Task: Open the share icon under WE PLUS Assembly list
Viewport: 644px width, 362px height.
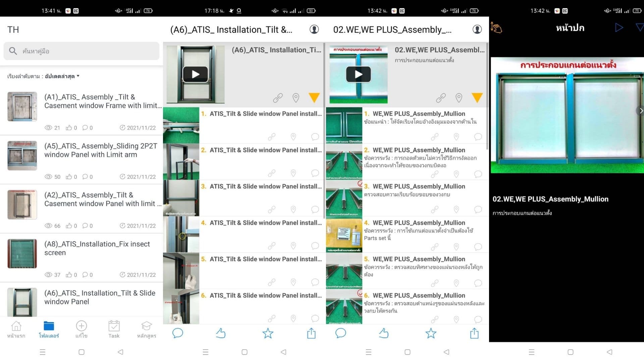Action: pyautogui.click(x=474, y=333)
